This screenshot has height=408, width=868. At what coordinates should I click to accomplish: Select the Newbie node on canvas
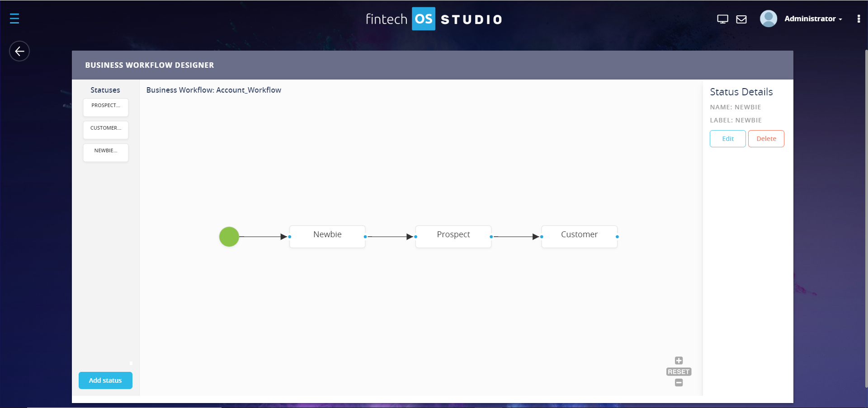click(x=327, y=236)
